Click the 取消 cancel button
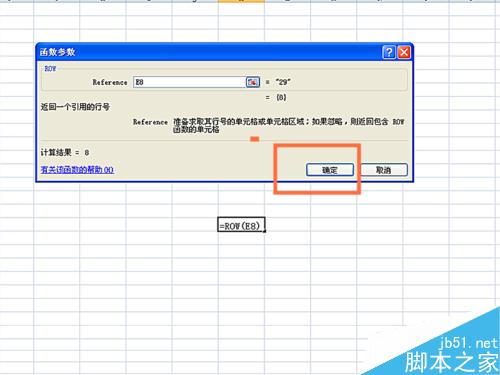 [383, 170]
